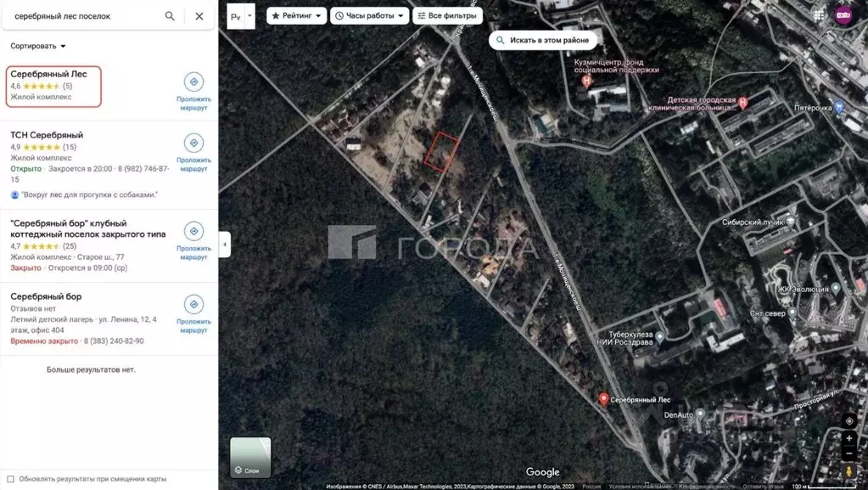Click the Россия link in footer
Image resolution: width=868 pixels, height=490 pixels.
591,486
